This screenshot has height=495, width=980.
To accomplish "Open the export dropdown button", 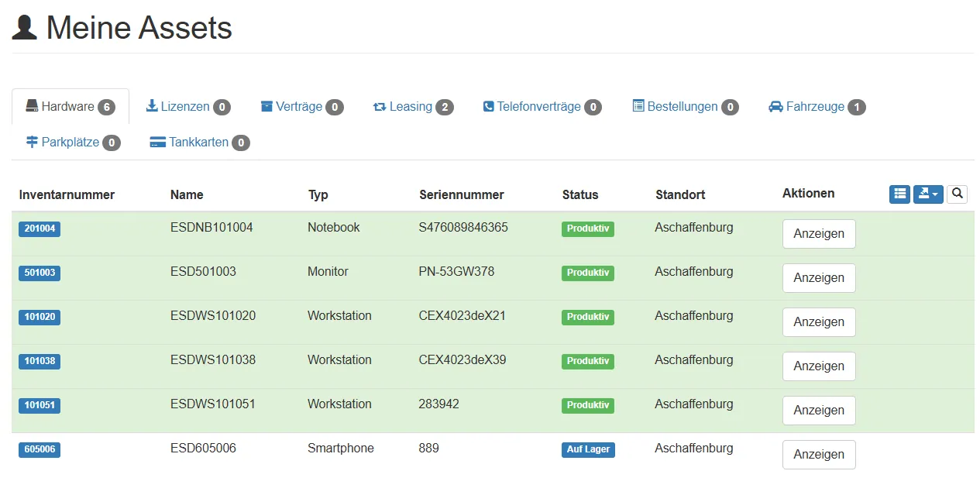I will click(x=928, y=194).
